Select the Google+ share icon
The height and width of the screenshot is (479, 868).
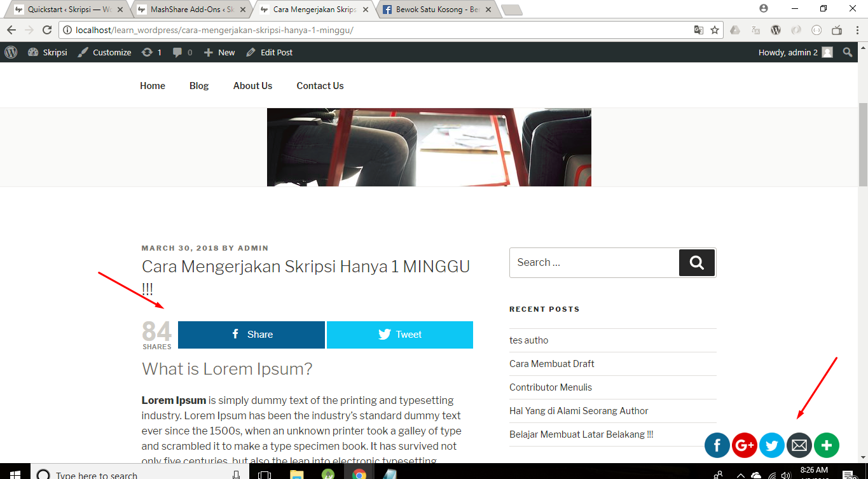745,445
